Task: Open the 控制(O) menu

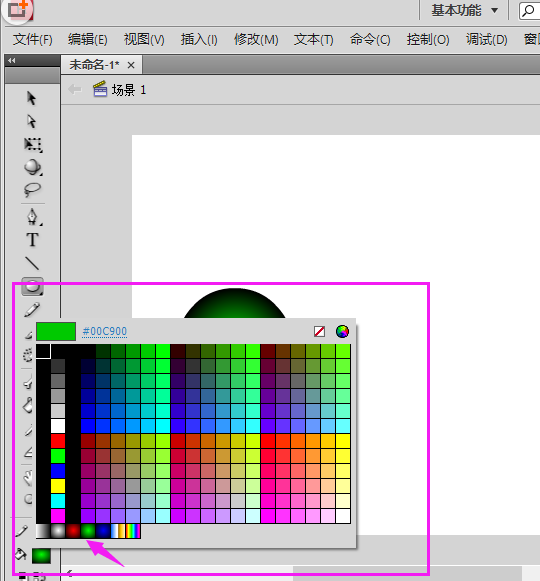Action: click(428, 39)
